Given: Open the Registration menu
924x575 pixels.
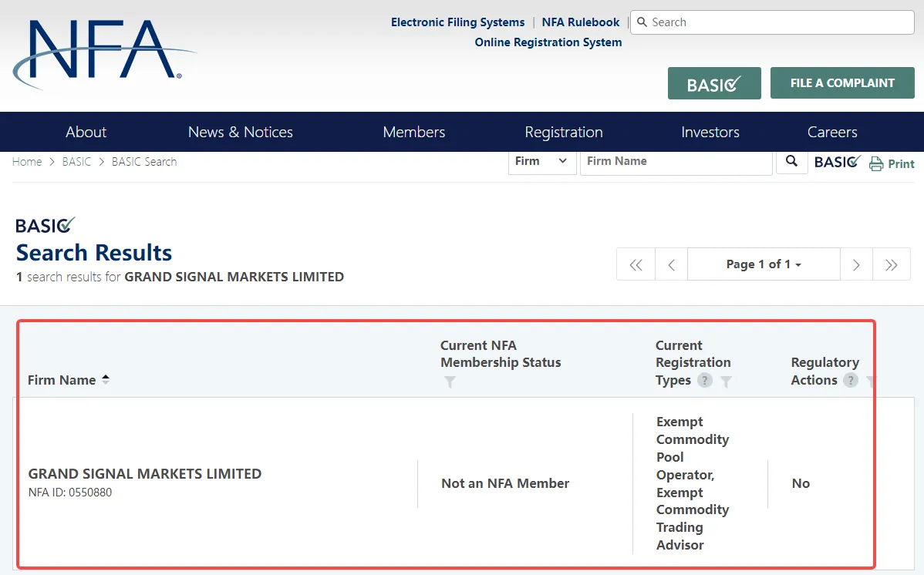Looking at the screenshot, I should 564,132.
